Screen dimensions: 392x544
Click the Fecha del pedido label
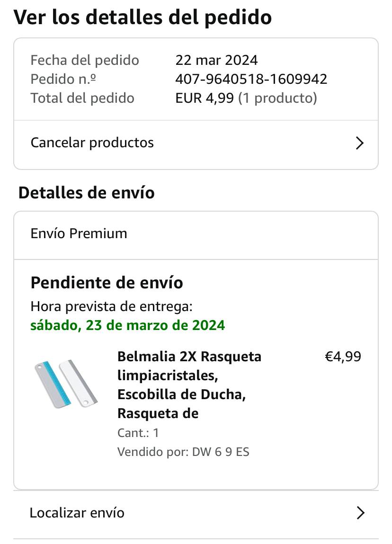(x=85, y=60)
